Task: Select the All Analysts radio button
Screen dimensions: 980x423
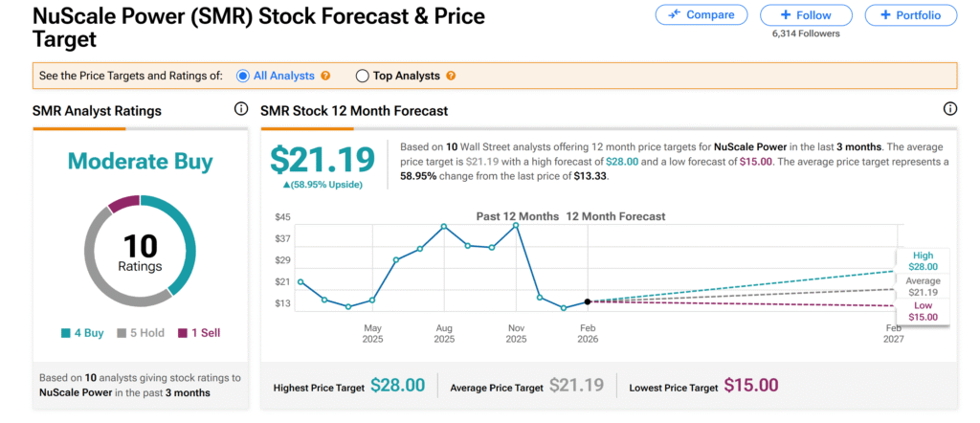Action: [x=243, y=76]
